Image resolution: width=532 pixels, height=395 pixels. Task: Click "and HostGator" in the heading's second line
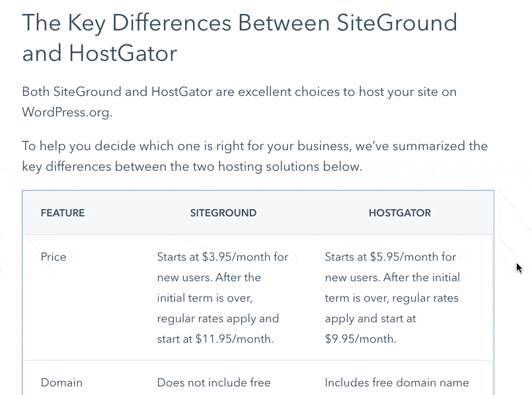(100, 54)
